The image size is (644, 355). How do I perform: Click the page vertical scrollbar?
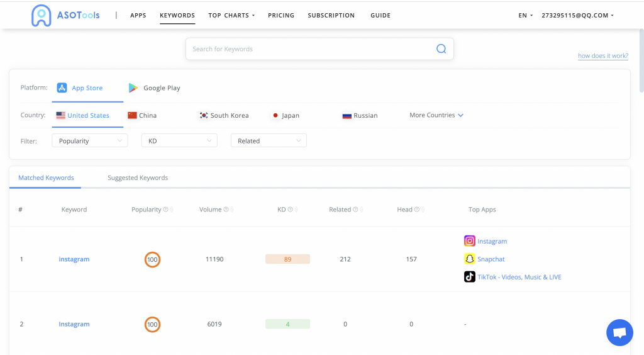(x=641, y=60)
